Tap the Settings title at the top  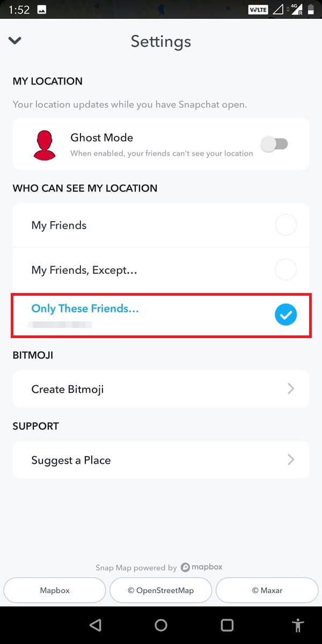[x=160, y=41]
